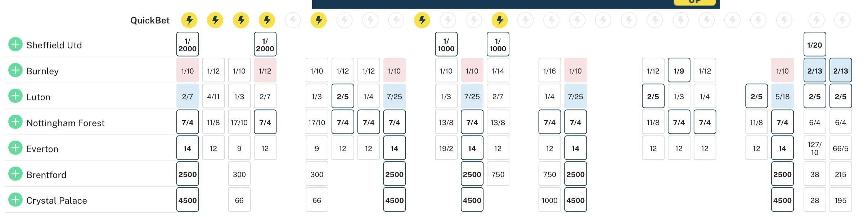Image resolution: width=868 pixels, height=217 pixels.
Task: Pick the Everton 127/10 odds
Action: (814, 148)
